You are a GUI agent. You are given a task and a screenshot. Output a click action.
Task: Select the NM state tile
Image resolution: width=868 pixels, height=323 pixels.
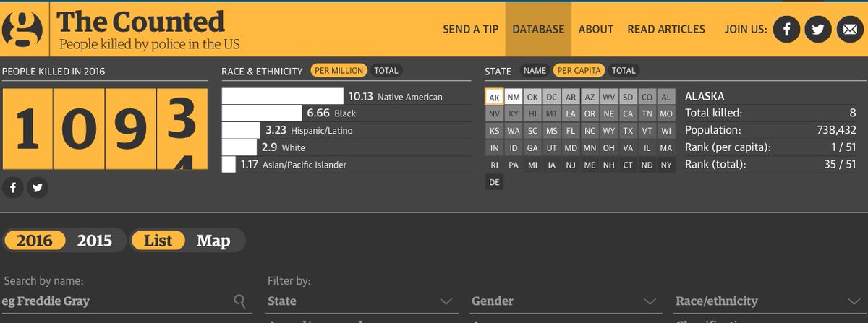point(514,97)
